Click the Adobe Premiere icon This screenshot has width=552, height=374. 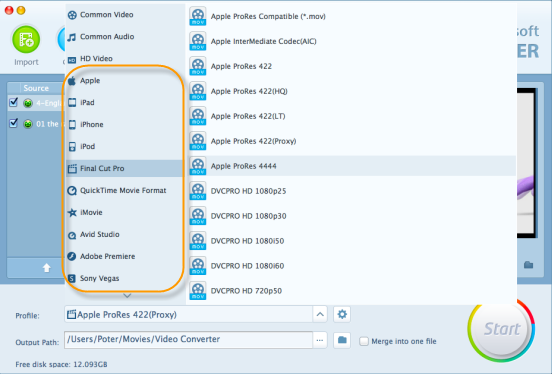pyautogui.click(x=72, y=256)
